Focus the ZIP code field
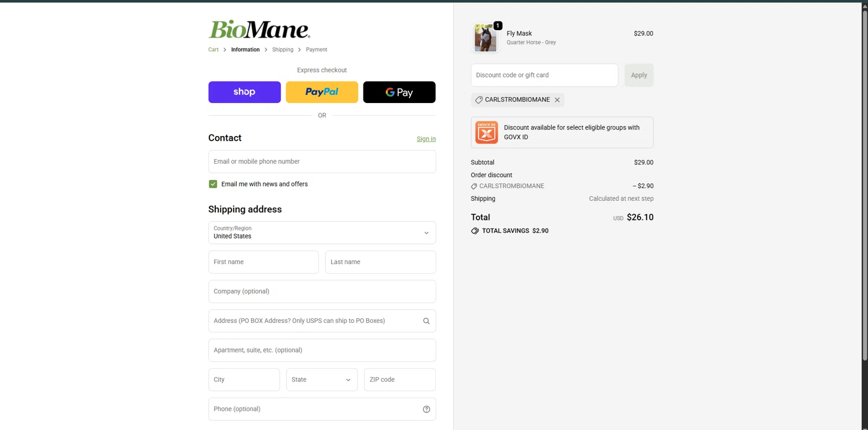Viewport: 868px width, 430px height. pos(399,380)
